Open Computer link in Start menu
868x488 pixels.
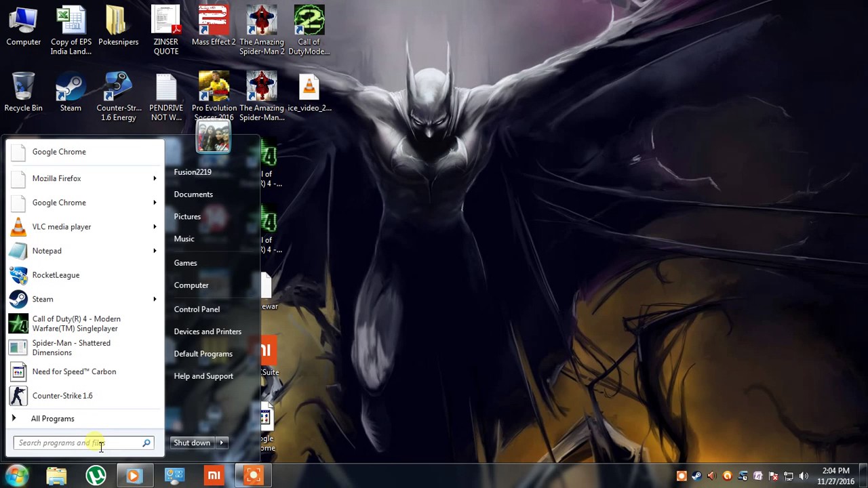(x=191, y=285)
